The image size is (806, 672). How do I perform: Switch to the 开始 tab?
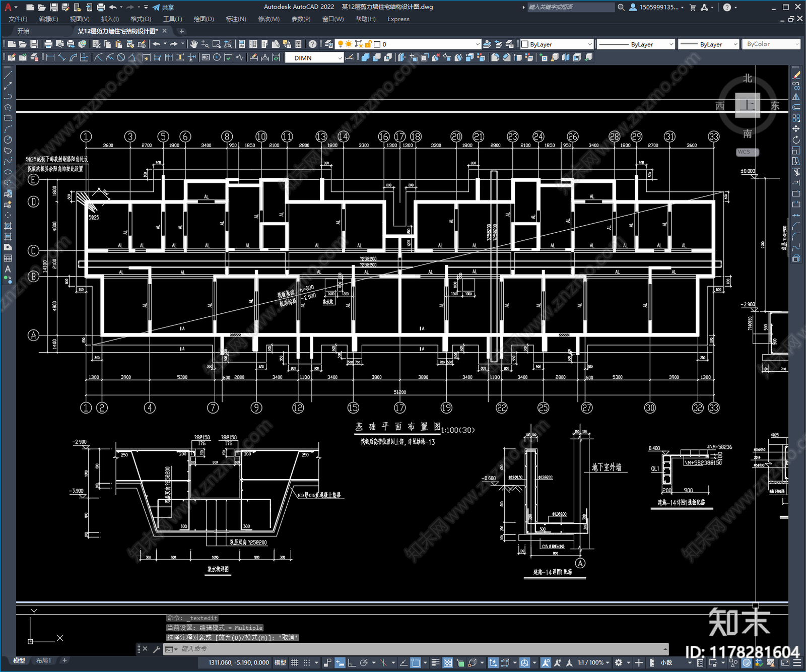tap(24, 31)
